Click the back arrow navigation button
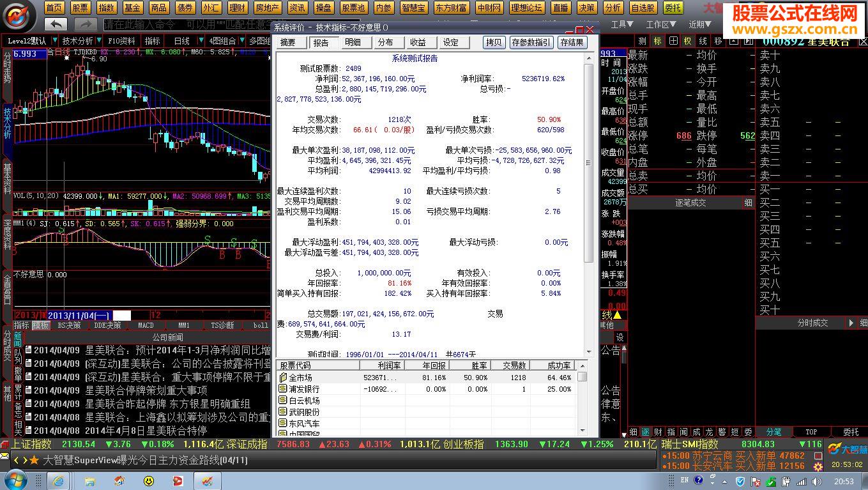 tap(56, 24)
